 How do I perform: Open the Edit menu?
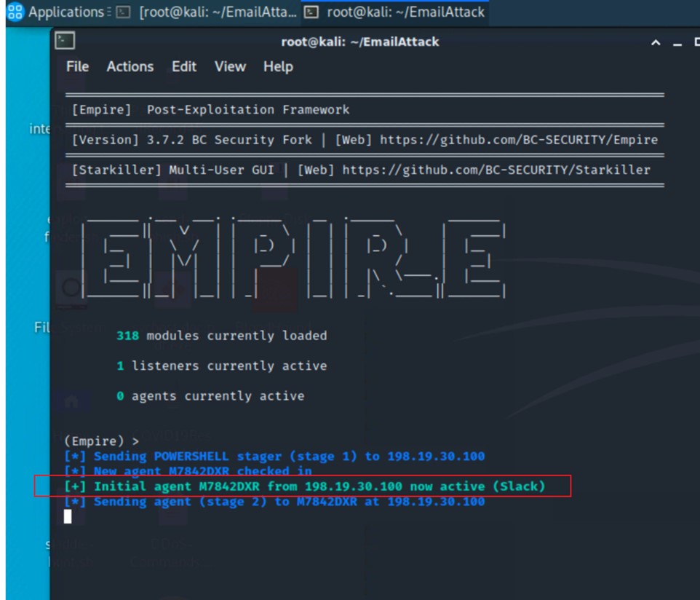[x=184, y=66]
